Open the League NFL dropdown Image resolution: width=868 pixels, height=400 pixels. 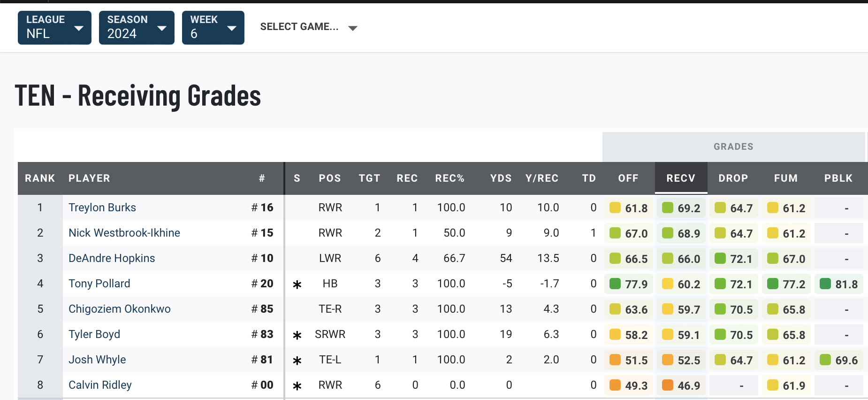[54, 28]
